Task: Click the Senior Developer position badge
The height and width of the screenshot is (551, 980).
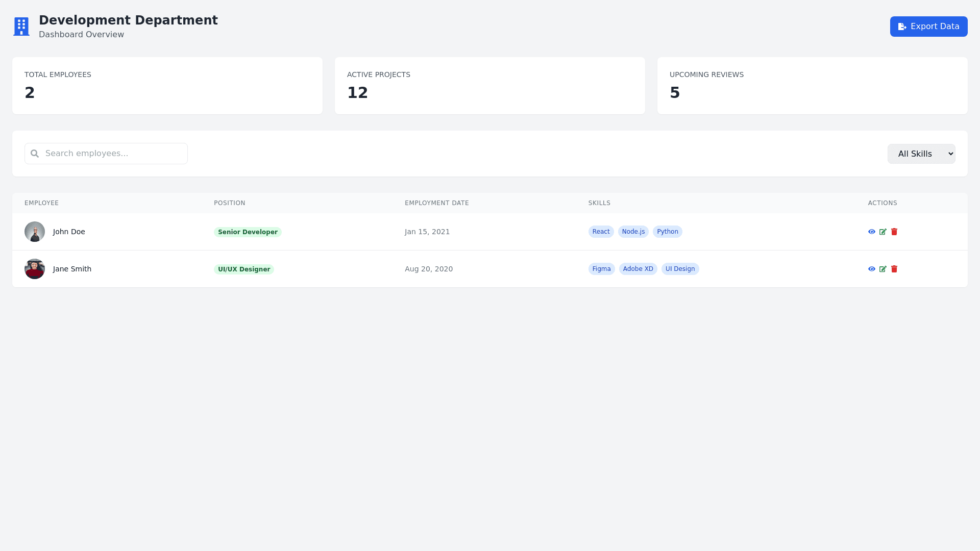Action: (248, 232)
